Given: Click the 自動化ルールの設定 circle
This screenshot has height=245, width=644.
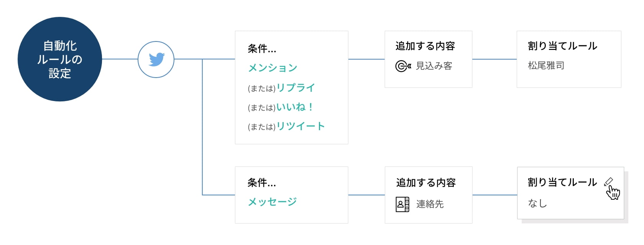Looking at the screenshot, I should click(x=60, y=59).
